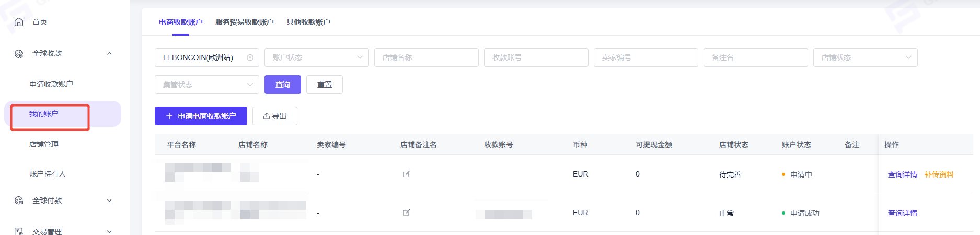
Task: Click 申请电商收款账户 button
Action: (201, 116)
